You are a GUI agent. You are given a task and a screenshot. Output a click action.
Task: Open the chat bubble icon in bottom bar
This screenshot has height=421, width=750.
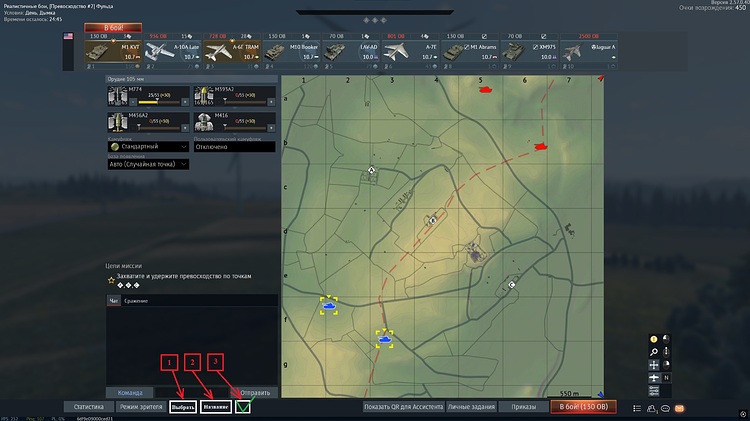(665, 408)
